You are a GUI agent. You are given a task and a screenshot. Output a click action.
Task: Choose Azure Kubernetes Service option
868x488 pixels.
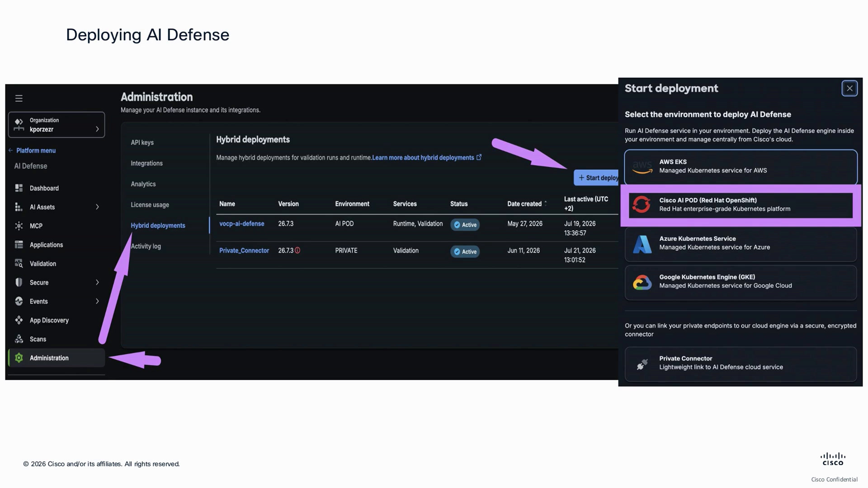(741, 244)
